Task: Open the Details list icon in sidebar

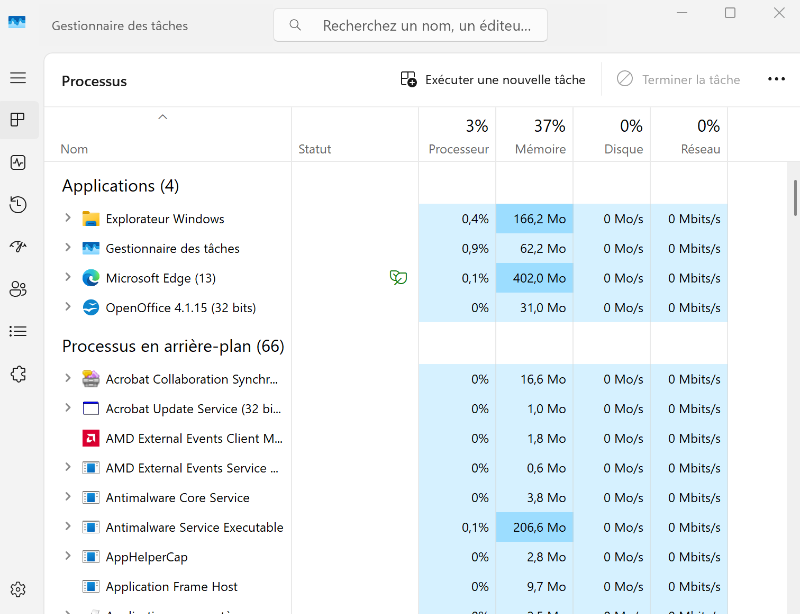Action: (18, 332)
